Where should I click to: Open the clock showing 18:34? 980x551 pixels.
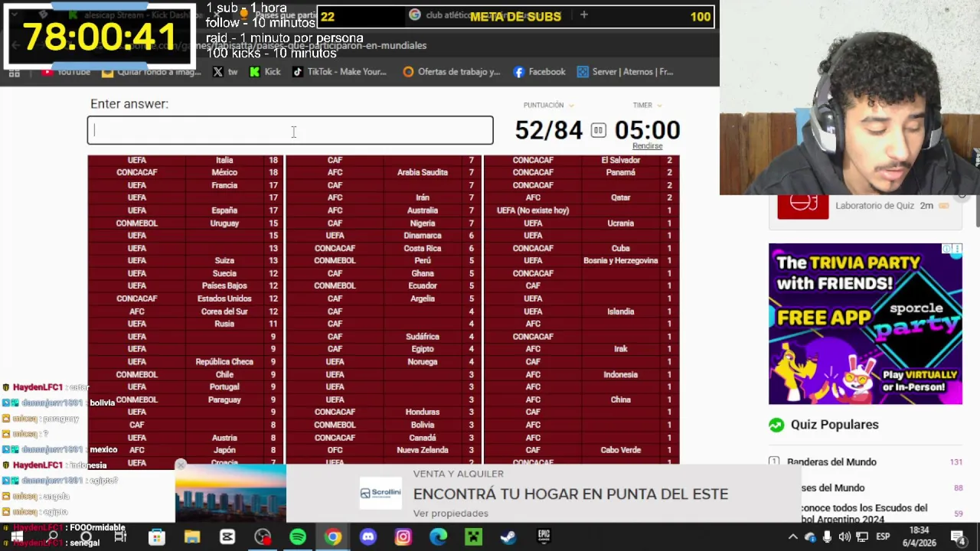[920, 537]
